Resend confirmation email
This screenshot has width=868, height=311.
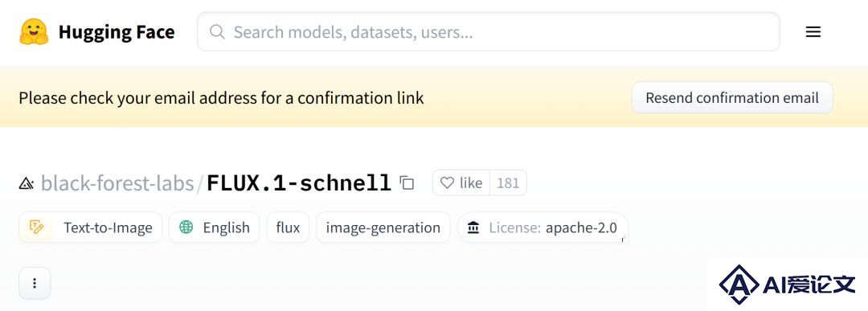click(732, 98)
